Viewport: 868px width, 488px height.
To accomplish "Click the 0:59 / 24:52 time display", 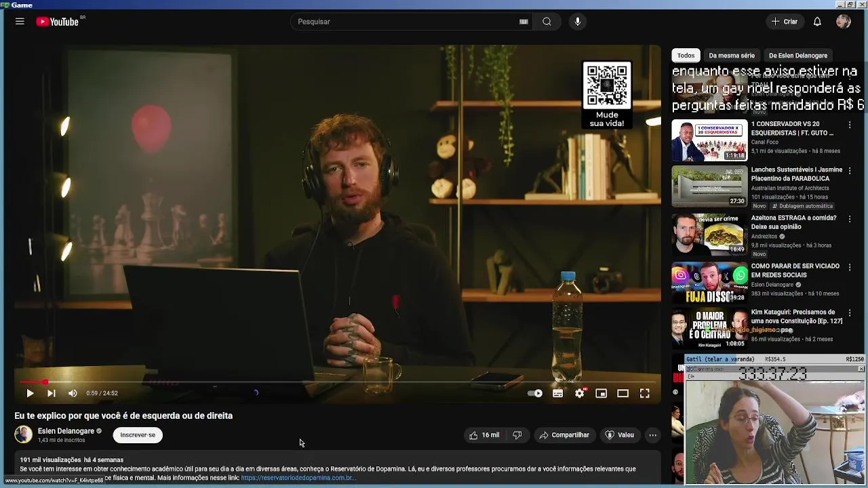I will (102, 393).
